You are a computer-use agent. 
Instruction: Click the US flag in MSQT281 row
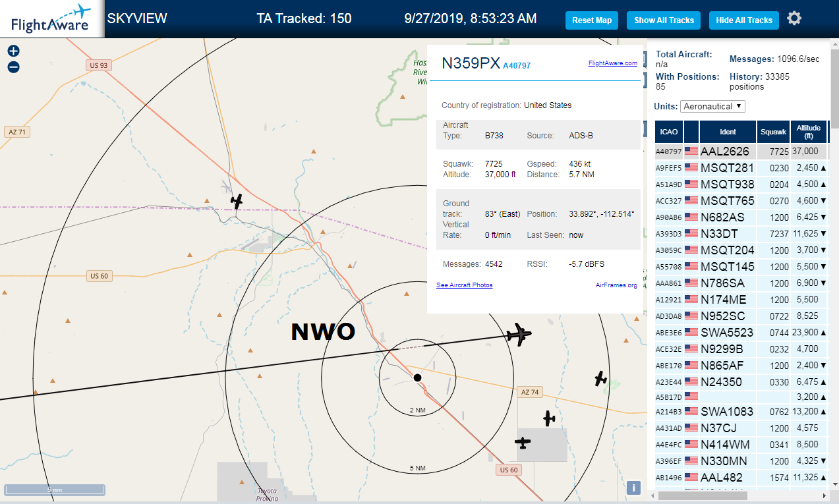pyautogui.click(x=691, y=168)
